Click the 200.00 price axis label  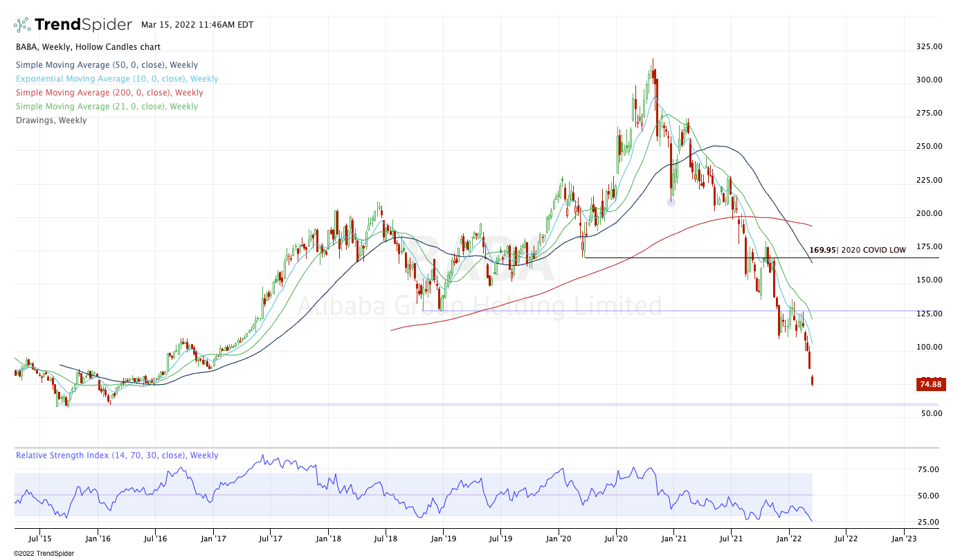[928, 213]
